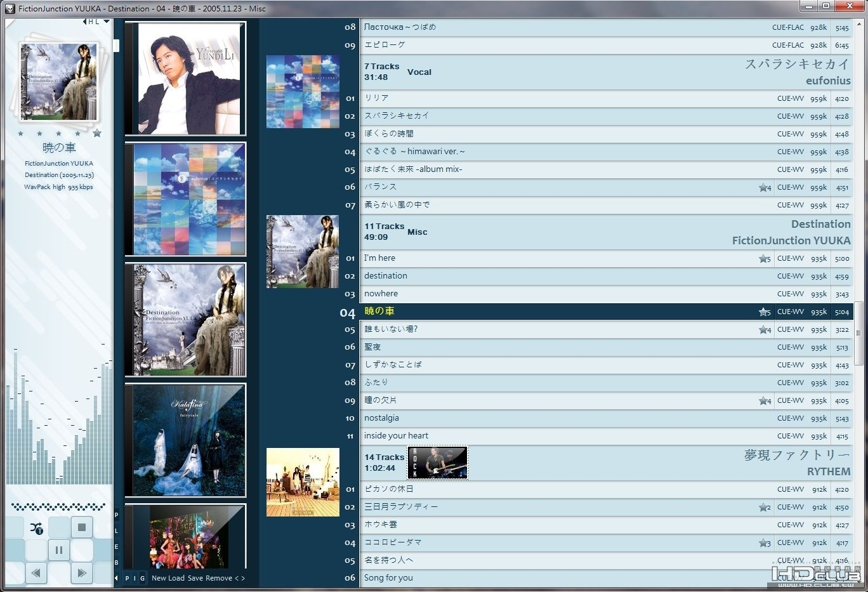Click the star rating on 誰もいない場? row
Viewport: 868px width, 592px height.
pos(765,329)
